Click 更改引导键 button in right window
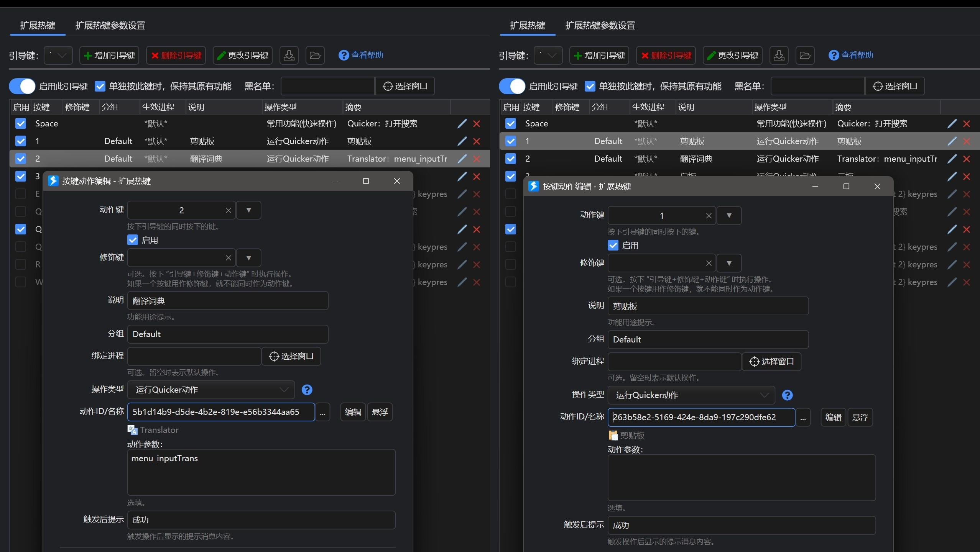The height and width of the screenshot is (552, 980). pyautogui.click(x=733, y=56)
